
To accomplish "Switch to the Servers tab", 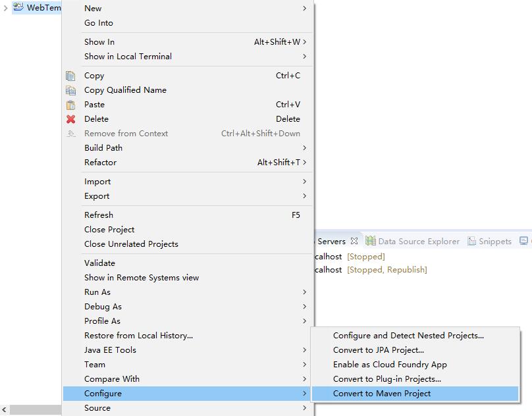I will click(331, 242).
